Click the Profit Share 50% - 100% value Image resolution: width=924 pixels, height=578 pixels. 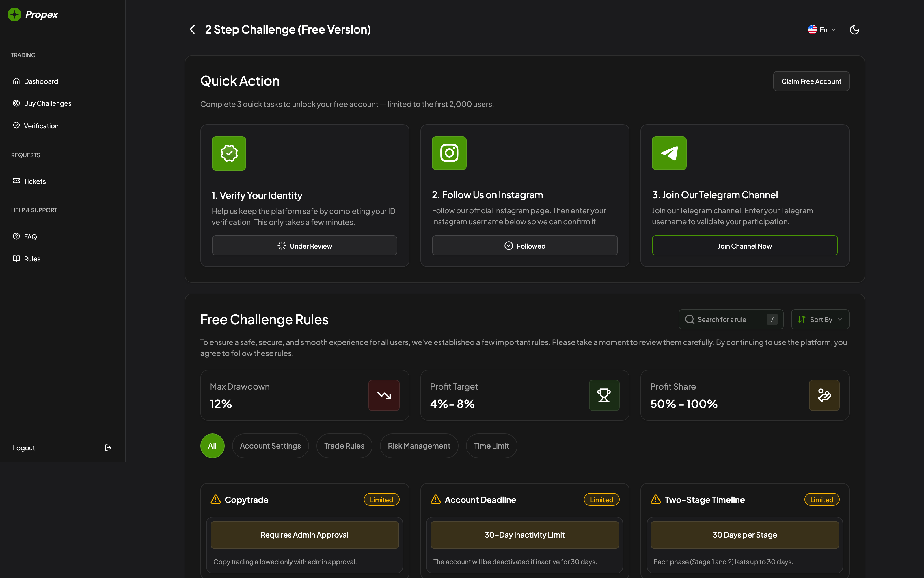683,404
